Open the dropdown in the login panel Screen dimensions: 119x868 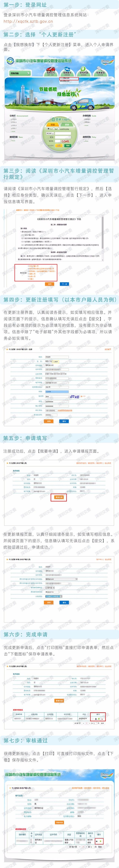(x=50, y=133)
